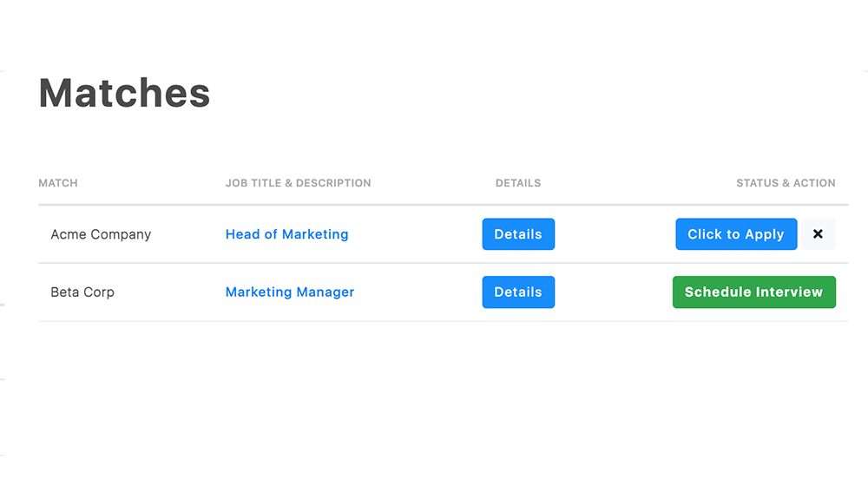Remove the Head of Marketing match
Screen dimensions: 868x492
818,234
